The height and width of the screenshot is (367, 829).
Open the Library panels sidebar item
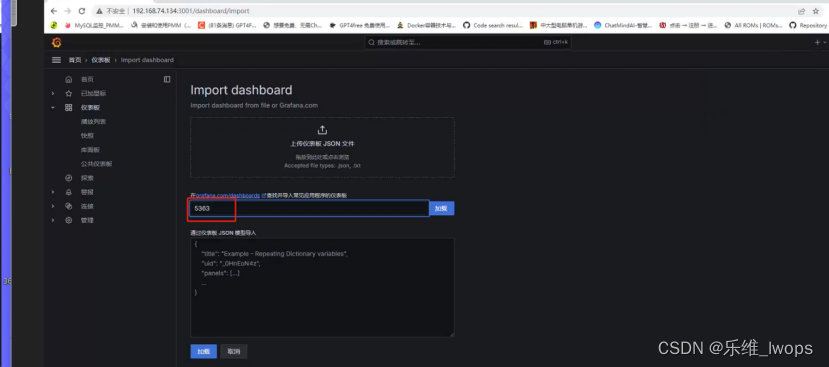tap(90, 150)
